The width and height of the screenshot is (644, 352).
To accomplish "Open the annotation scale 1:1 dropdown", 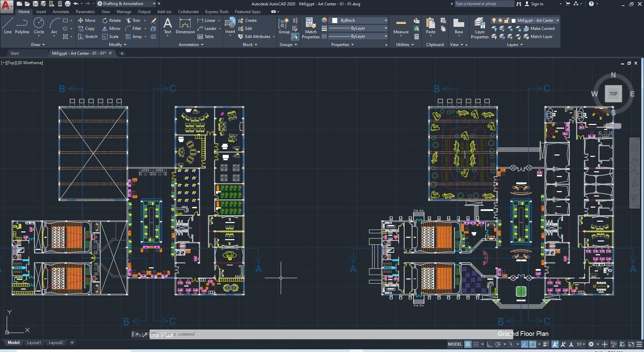I will tap(581, 344).
